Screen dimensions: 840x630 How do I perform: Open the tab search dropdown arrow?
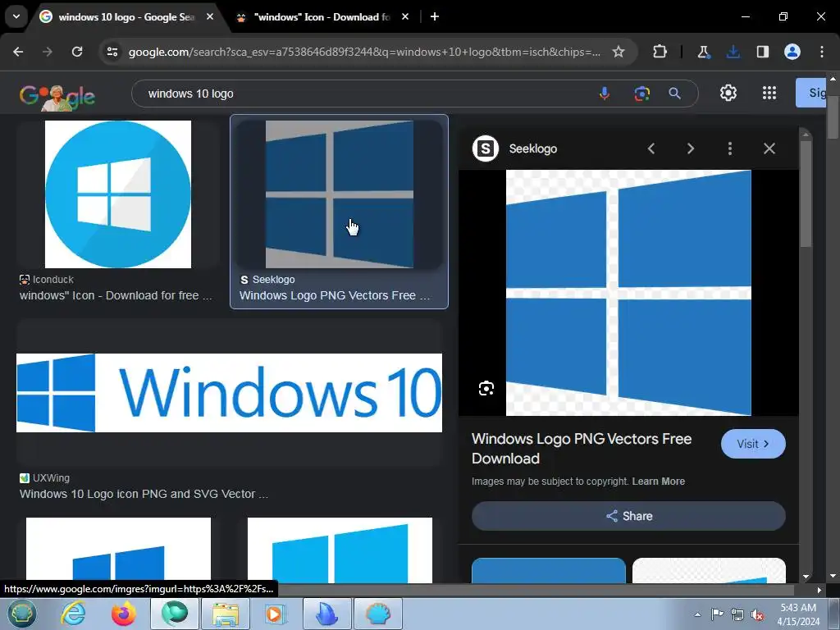pyautogui.click(x=16, y=16)
